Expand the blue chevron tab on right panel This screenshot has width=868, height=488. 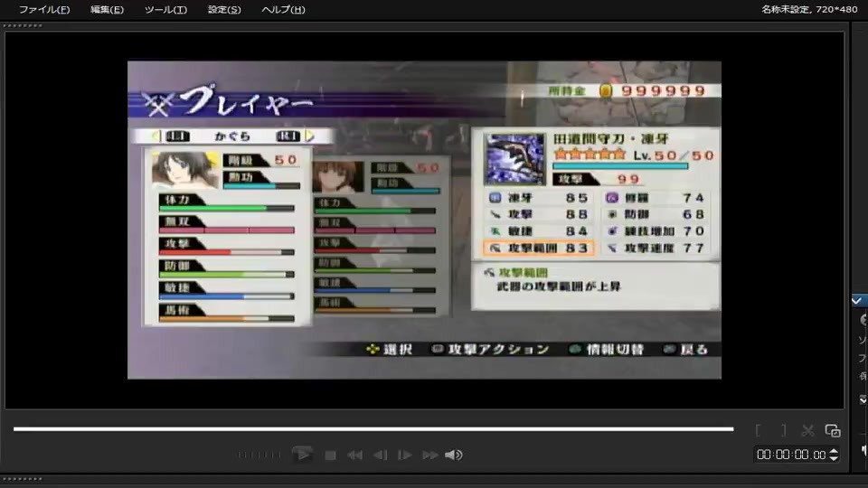pyautogui.click(x=858, y=301)
